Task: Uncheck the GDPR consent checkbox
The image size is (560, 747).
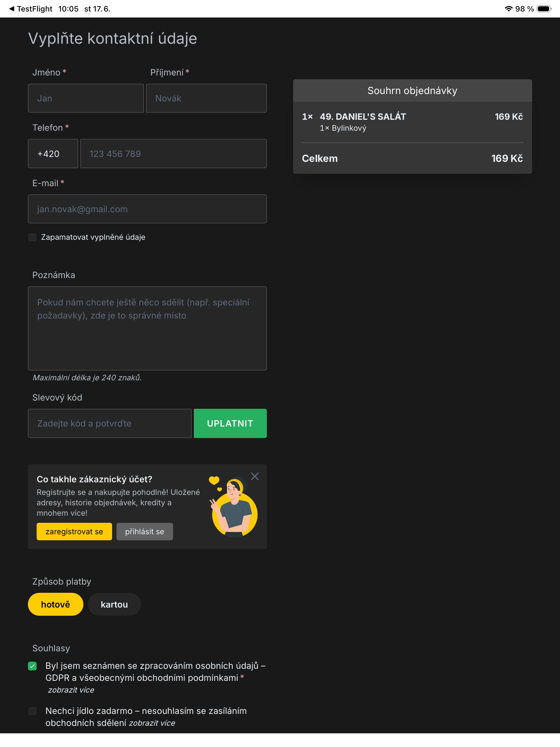Action: [33, 666]
